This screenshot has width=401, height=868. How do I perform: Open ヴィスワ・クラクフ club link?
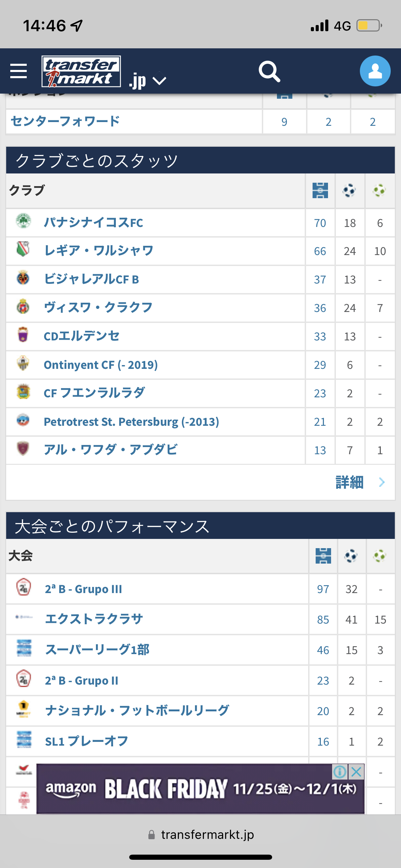pos(98,308)
